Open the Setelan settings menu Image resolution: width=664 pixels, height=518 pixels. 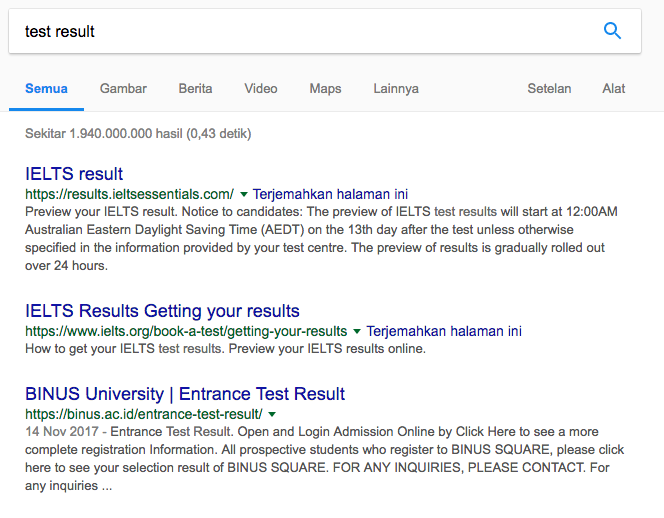point(549,89)
